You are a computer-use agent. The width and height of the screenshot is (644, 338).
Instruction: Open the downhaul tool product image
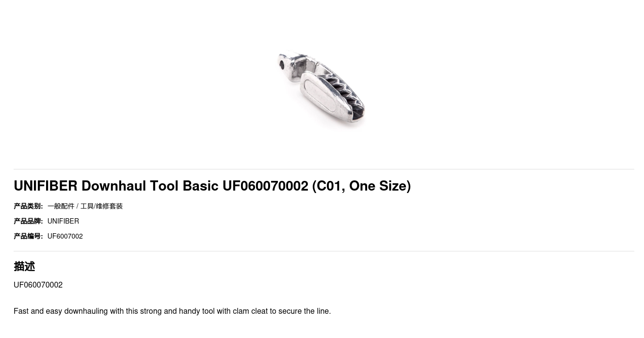click(321, 88)
